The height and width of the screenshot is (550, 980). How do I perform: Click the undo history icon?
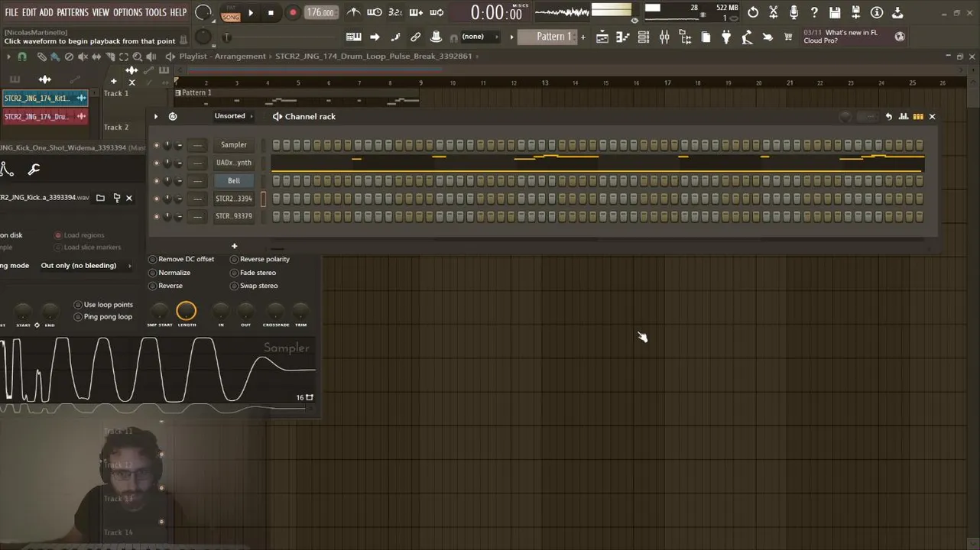[753, 12]
